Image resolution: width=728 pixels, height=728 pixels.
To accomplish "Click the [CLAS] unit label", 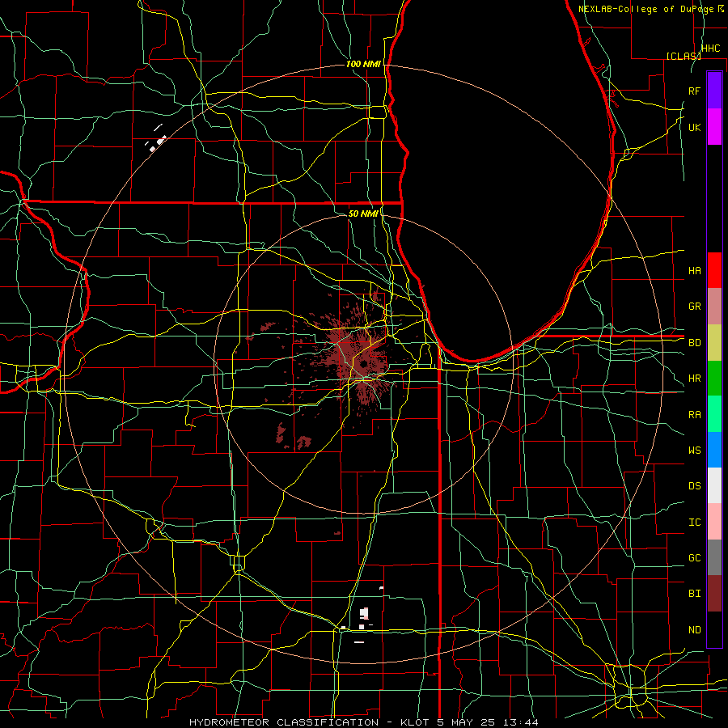I will (684, 56).
